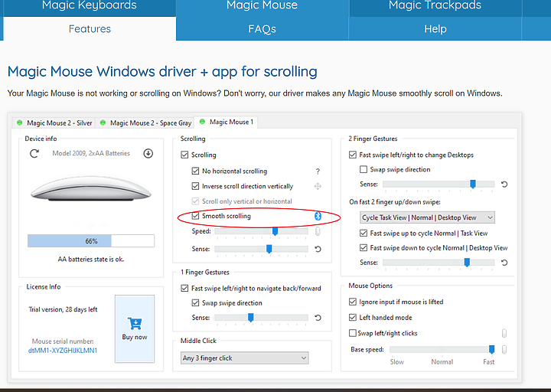Click the shopping cart icon
Image resolution: width=551 pixels, height=392 pixels.
tap(135, 323)
